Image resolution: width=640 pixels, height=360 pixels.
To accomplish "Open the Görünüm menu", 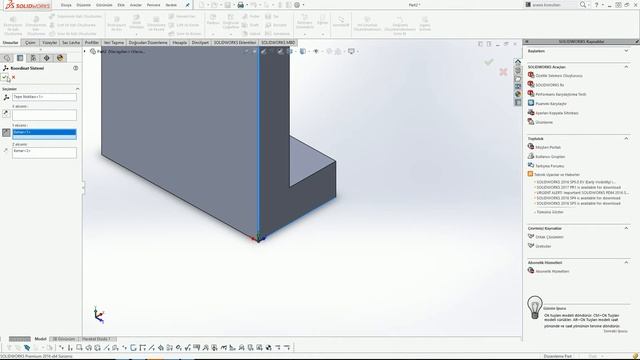I will pos(104,5).
